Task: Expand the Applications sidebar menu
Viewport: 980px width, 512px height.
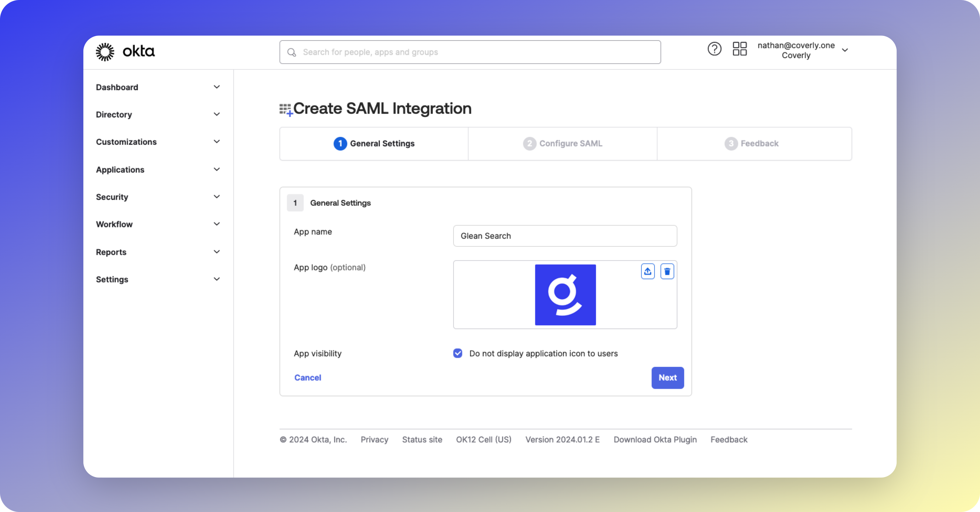Action: coord(158,169)
